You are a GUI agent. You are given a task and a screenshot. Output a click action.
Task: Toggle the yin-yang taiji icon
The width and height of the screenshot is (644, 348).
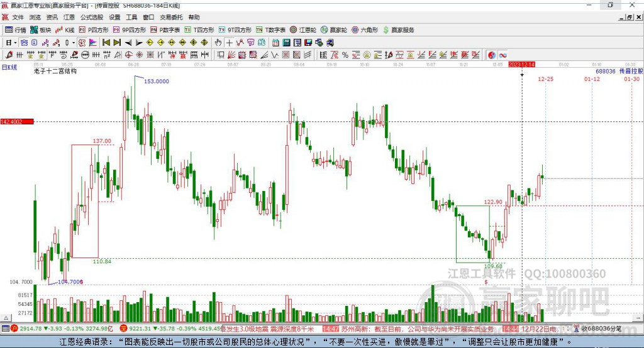point(492,55)
